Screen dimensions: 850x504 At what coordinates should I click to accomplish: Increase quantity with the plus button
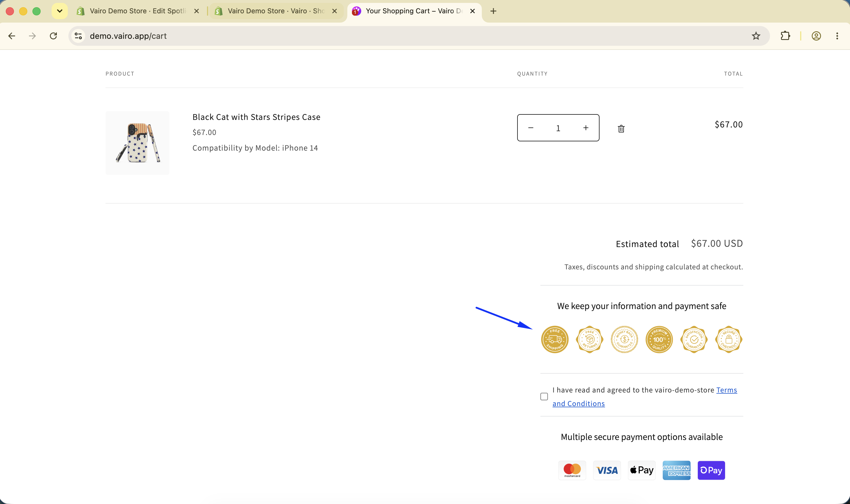586,128
